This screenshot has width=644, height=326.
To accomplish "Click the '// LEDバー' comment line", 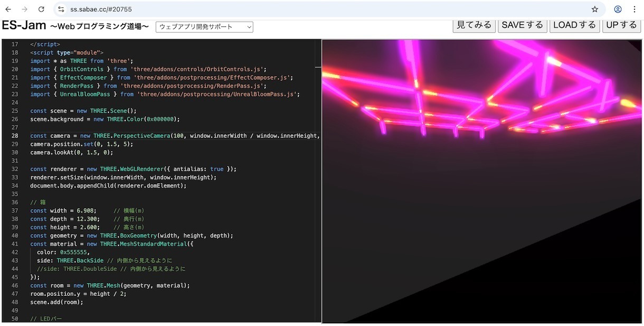I will click(x=46, y=319).
